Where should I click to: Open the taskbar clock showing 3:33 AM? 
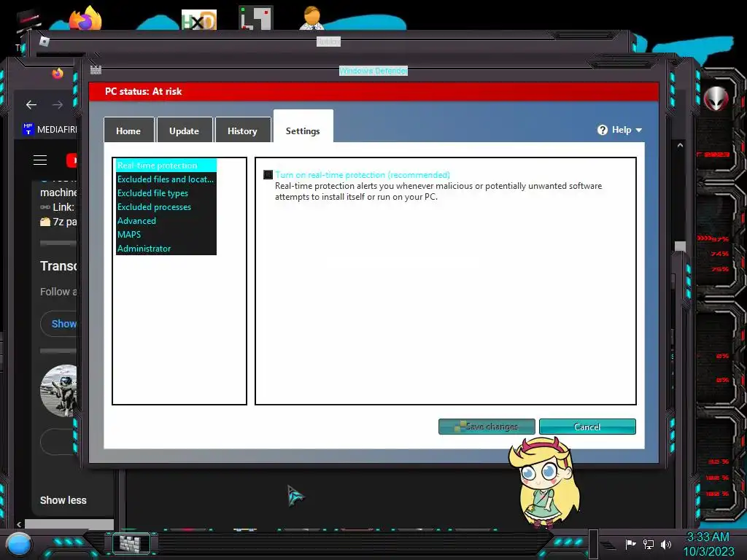point(708,544)
